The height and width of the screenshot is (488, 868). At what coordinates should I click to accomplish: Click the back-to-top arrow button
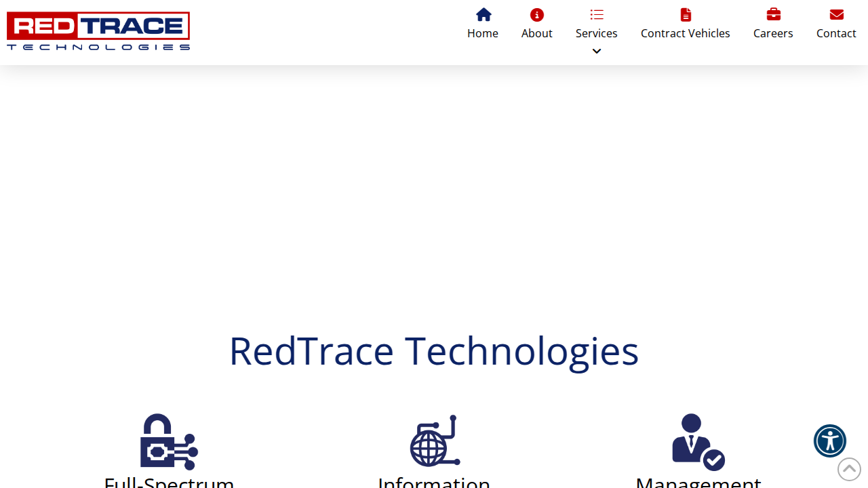[849, 469]
